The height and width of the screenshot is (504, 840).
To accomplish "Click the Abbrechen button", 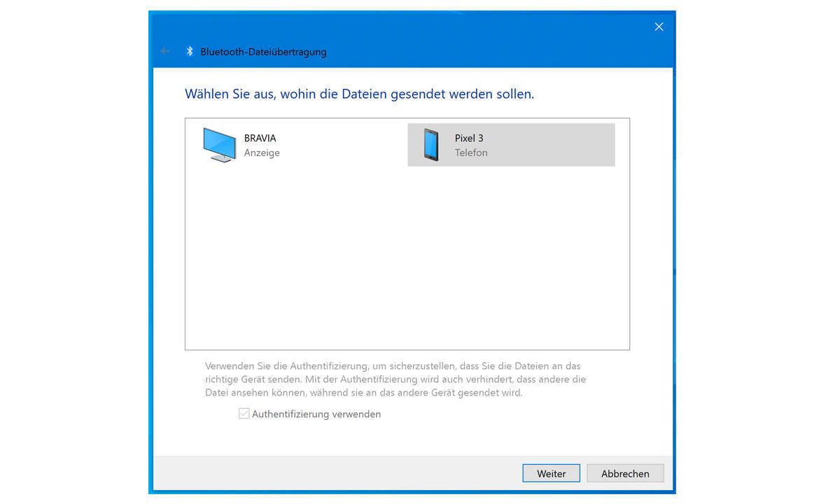I will click(625, 473).
